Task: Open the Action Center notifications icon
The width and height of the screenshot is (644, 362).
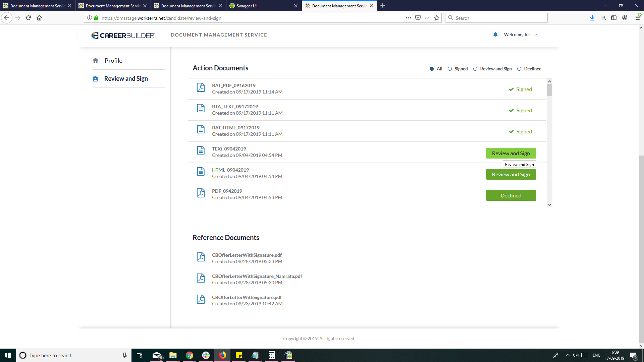Action: 633,355
